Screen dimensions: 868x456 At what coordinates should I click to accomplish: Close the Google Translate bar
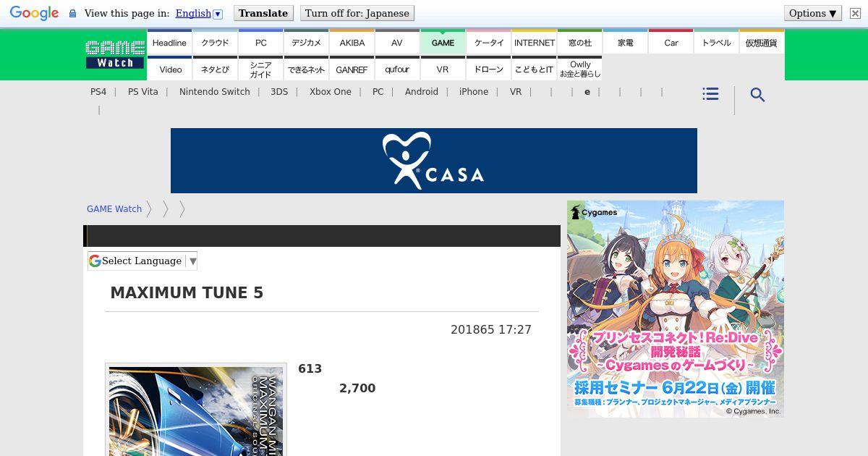pyautogui.click(x=854, y=13)
